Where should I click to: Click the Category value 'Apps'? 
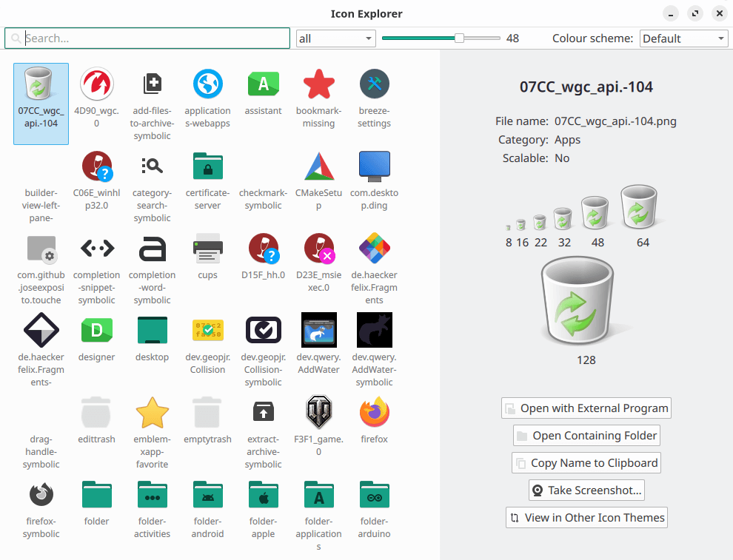click(x=567, y=140)
